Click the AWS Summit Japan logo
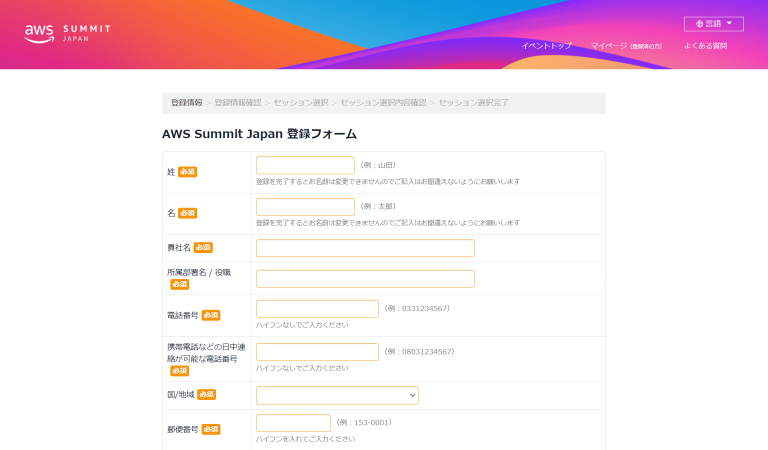Viewport: 768px width, 450px height. (68, 33)
